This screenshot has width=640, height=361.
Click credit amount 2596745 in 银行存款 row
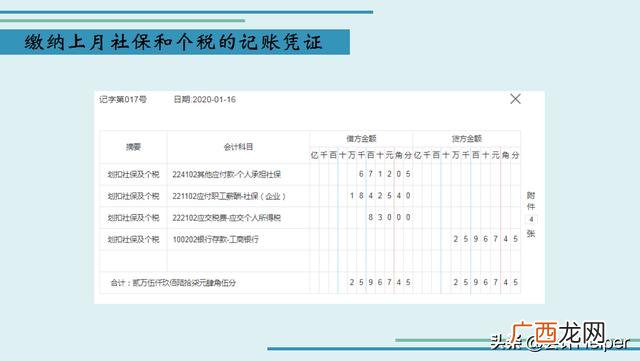486,239
